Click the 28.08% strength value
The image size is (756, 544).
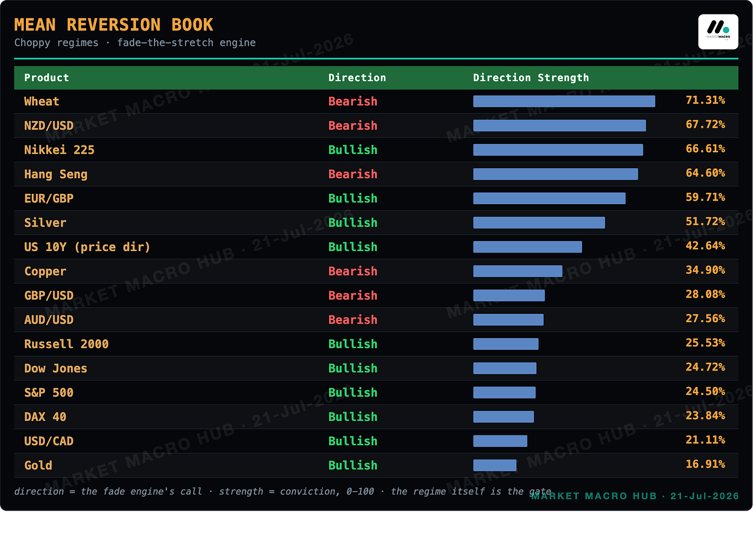[705, 295]
